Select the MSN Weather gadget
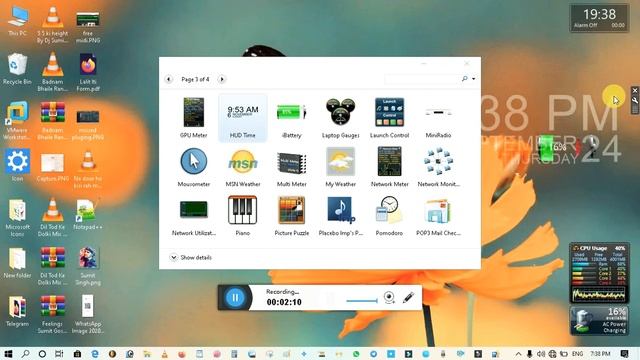This screenshot has height=360, width=640. point(242,167)
